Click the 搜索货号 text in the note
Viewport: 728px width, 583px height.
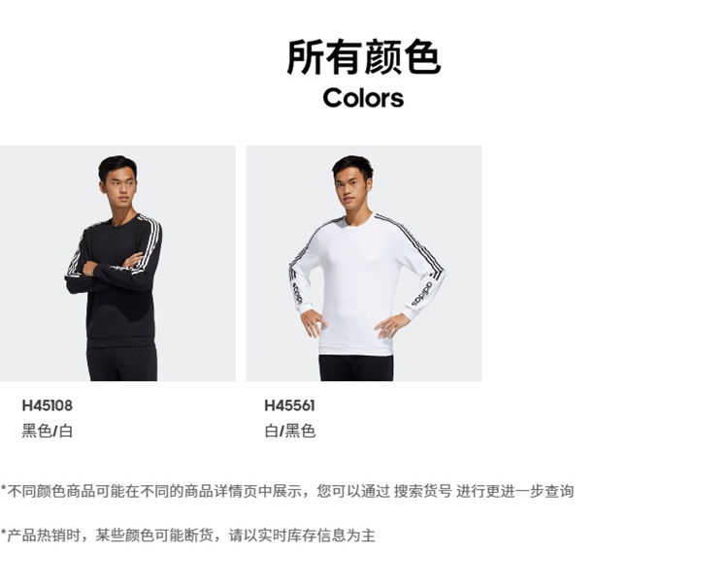(x=422, y=491)
